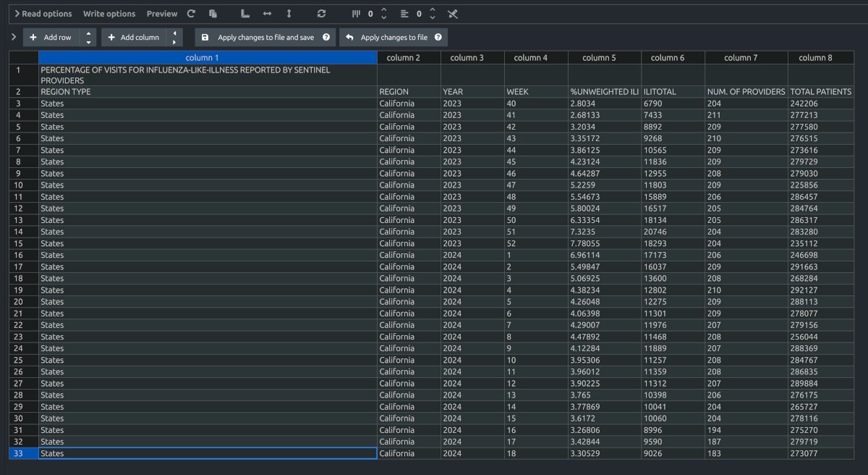Screen dimensions: 868x475
Task: Decrease the fixed rows counter
Action: 433,17
